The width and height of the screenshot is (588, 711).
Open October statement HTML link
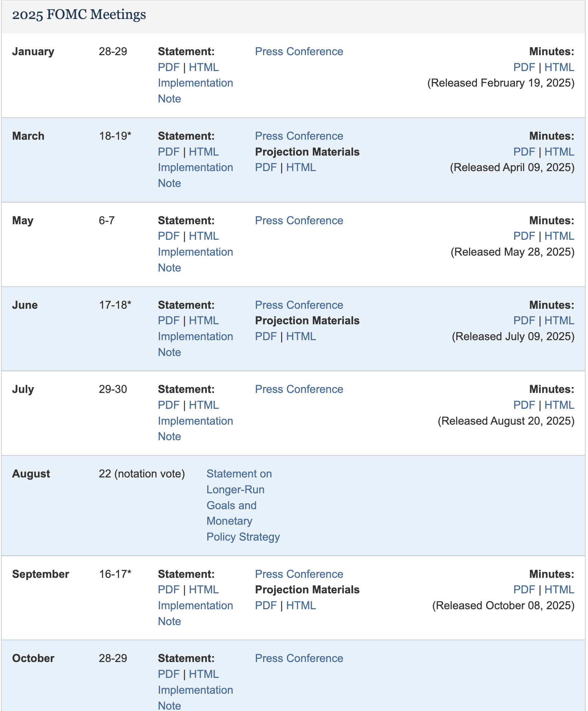pos(204,674)
